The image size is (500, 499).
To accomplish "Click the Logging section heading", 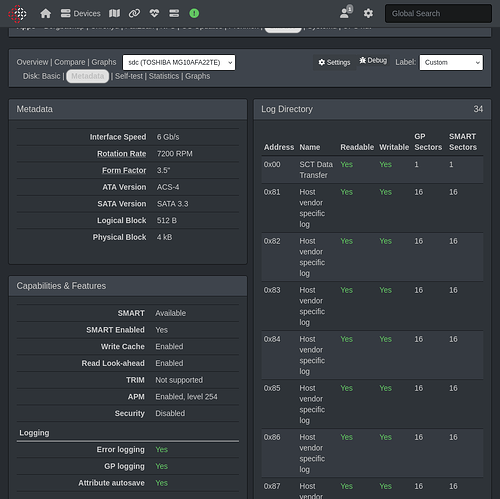I will pos(34,433).
